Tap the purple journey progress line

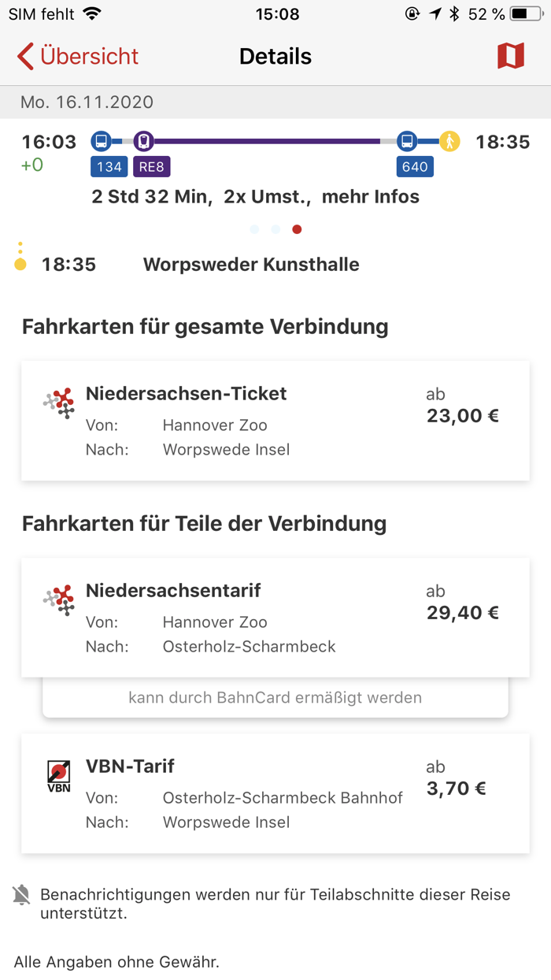(x=268, y=142)
